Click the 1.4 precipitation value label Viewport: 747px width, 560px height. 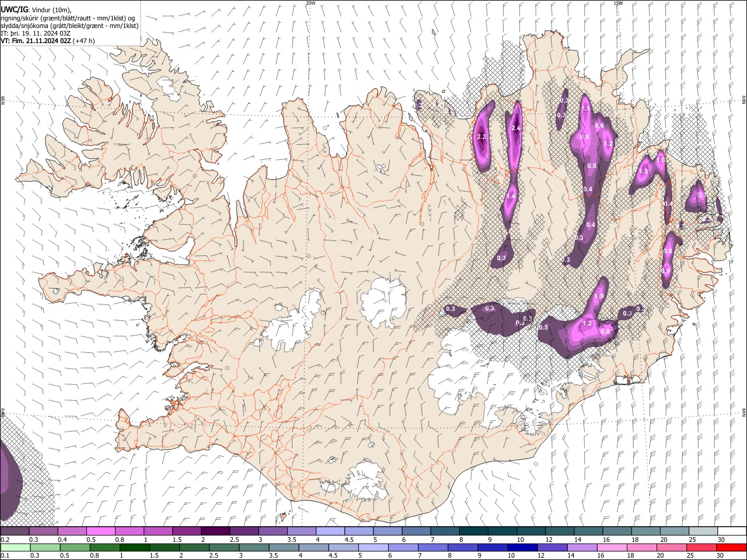coord(511,196)
